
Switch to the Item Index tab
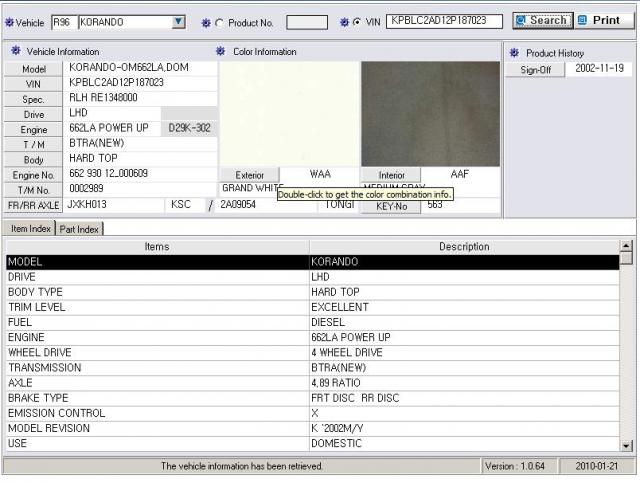pyautogui.click(x=30, y=229)
